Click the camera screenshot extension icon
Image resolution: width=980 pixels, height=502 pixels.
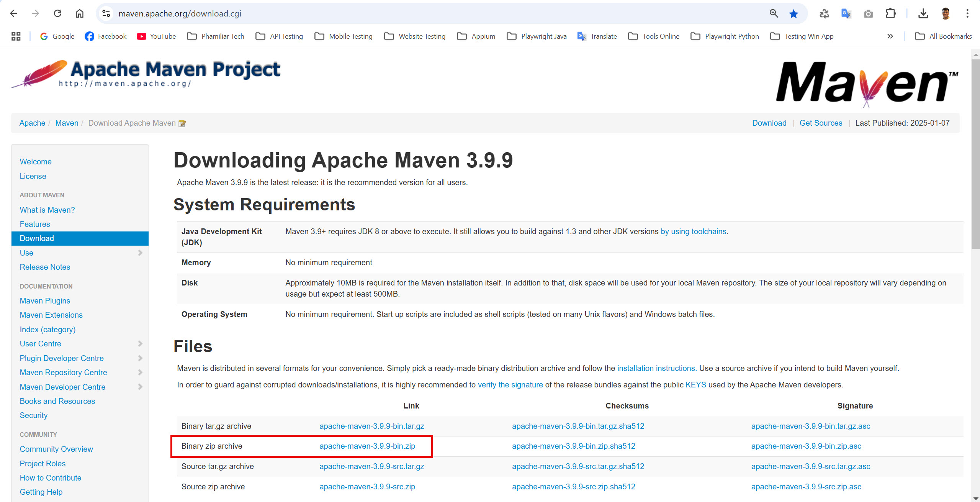(x=868, y=14)
